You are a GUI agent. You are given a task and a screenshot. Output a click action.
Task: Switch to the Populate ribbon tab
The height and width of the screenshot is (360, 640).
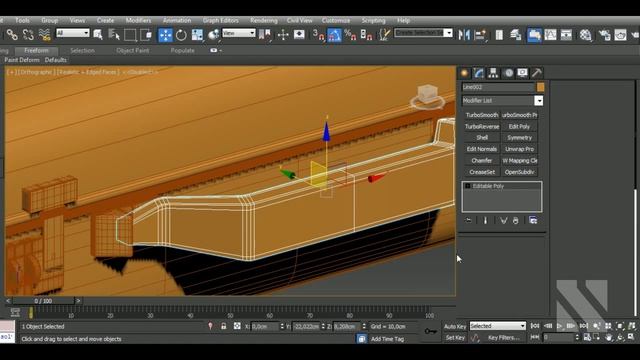tap(182, 51)
